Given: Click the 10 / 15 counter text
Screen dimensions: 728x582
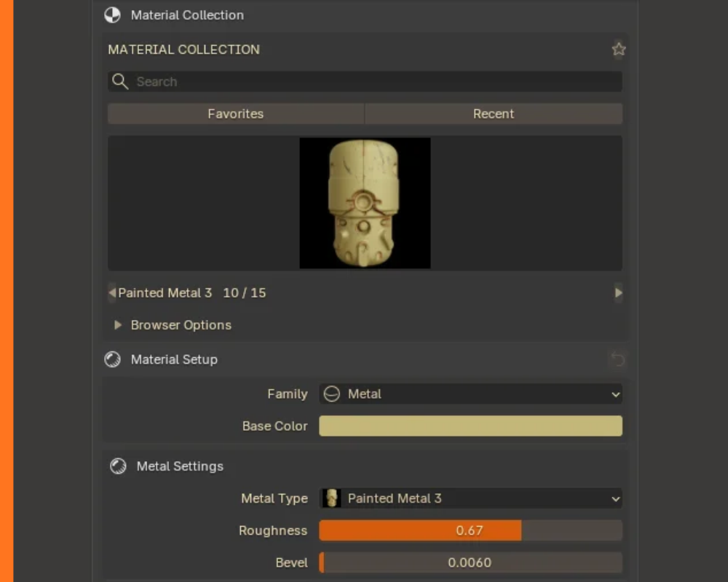Looking at the screenshot, I should pos(245,293).
